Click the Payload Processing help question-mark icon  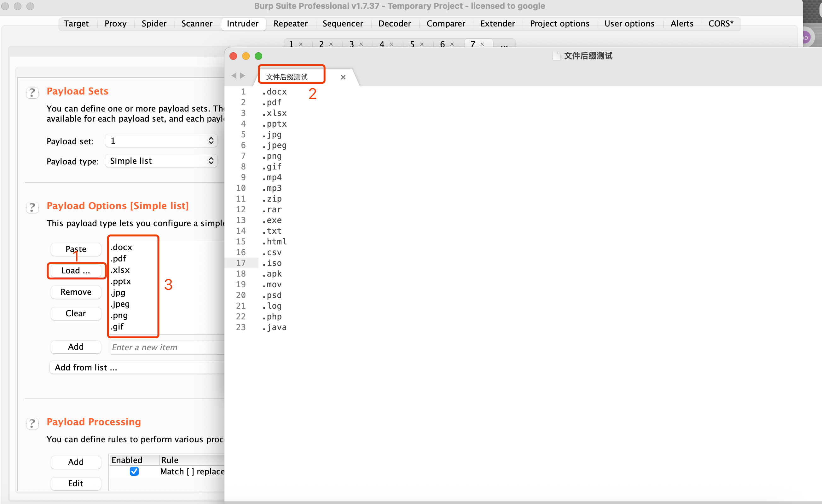click(32, 423)
